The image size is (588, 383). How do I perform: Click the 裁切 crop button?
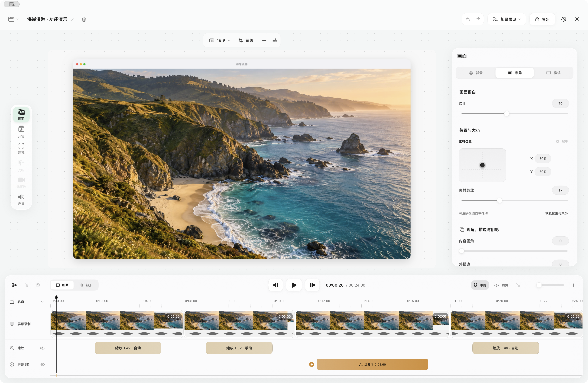[x=246, y=40]
